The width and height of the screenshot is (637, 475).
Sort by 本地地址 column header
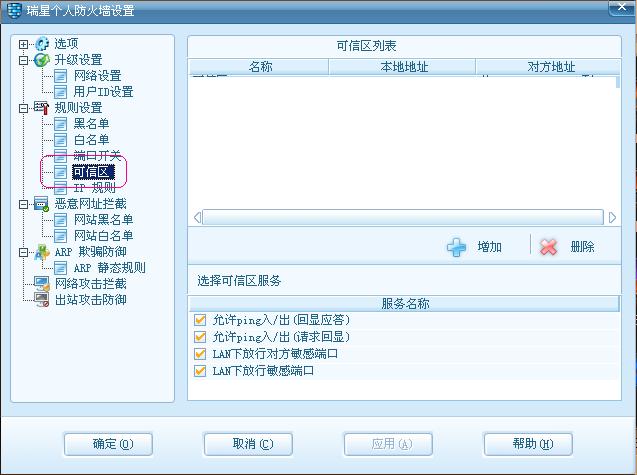pyautogui.click(x=402, y=67)
